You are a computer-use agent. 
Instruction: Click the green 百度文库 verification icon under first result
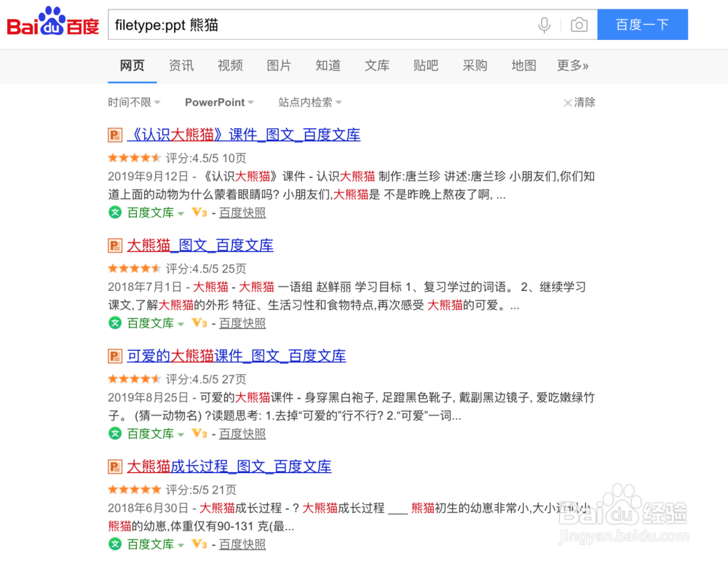coord(115,212)
